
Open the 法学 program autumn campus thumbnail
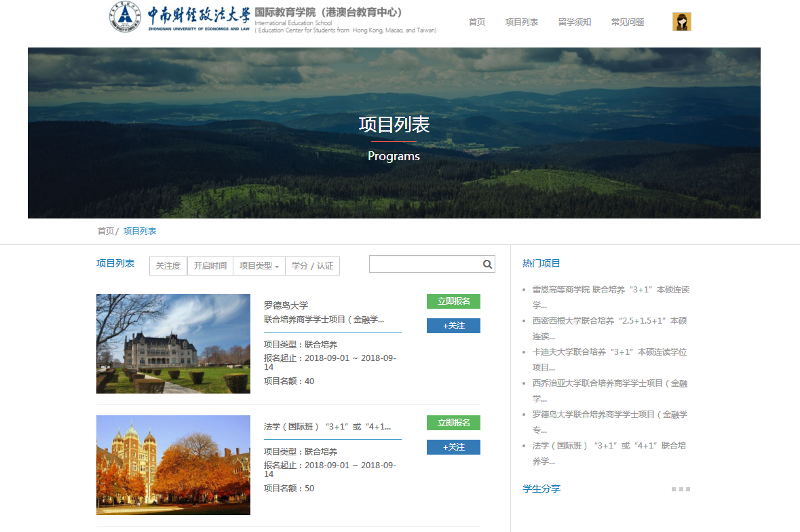click(x=173, y=465)
